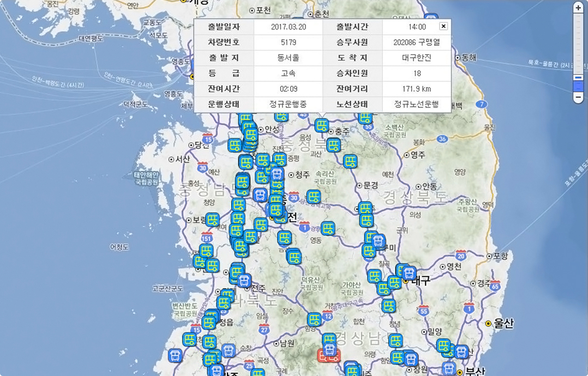Select the white bus marker near 청주
588x376 pixels.
pyautogui.click(x=277, y=174)
